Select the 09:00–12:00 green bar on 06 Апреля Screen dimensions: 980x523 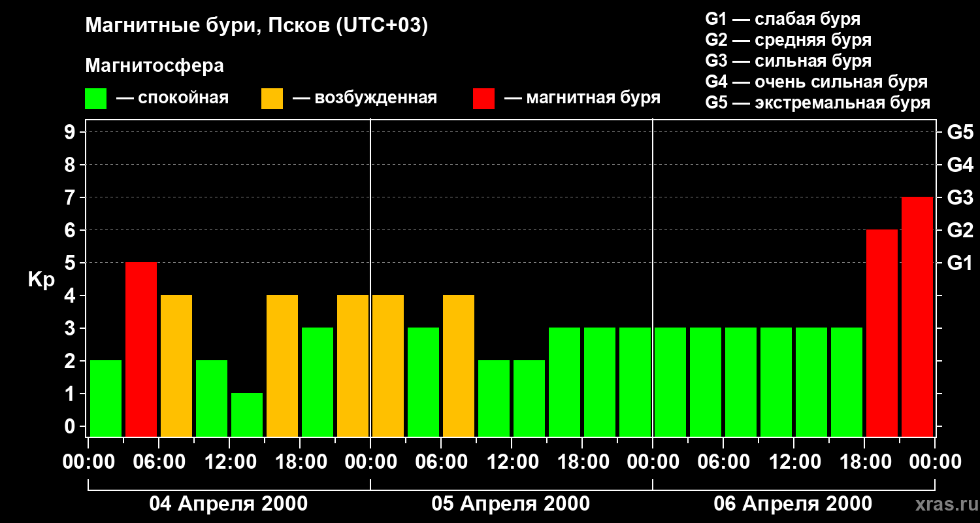[x=776, y=382]
